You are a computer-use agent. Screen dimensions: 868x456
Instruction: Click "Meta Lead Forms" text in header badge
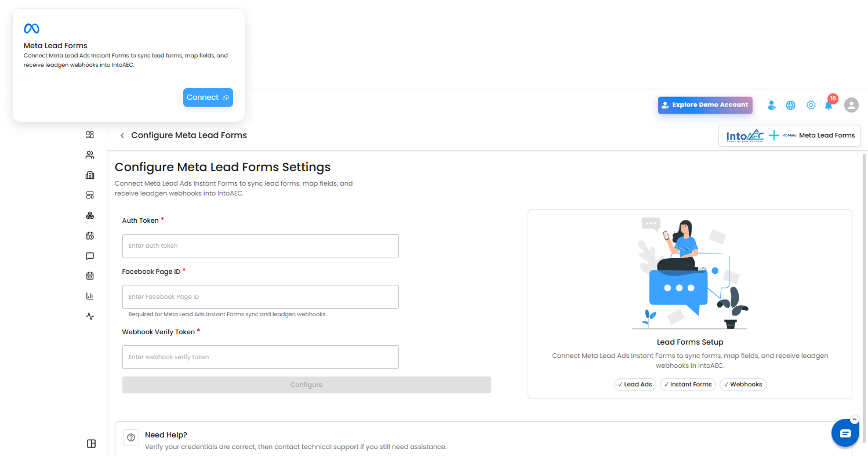[x=827, y=135]
